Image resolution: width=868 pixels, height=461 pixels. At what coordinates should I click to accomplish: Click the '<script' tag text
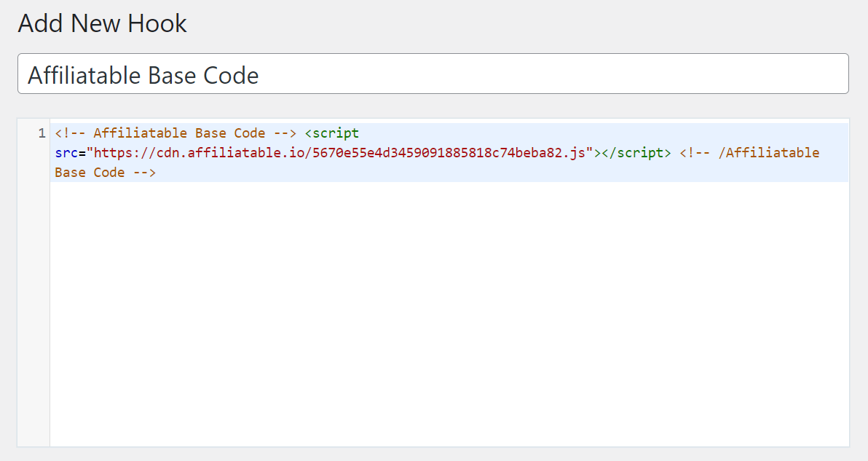332,133
